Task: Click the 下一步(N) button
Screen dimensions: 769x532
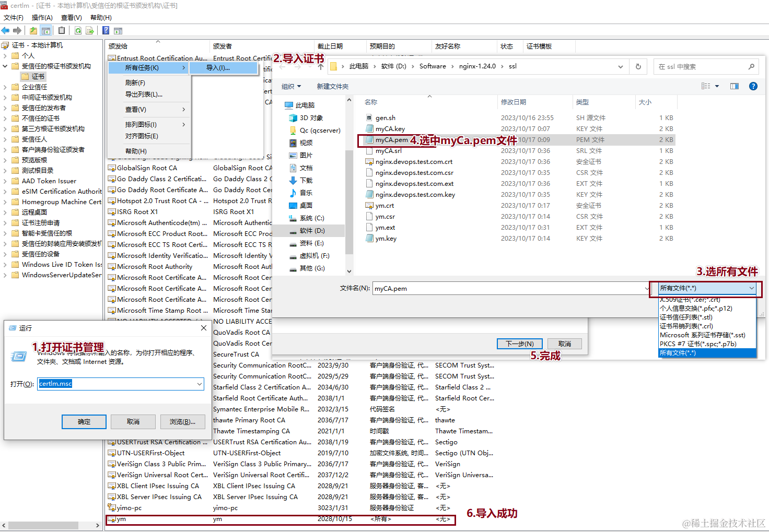Action: 519,344
